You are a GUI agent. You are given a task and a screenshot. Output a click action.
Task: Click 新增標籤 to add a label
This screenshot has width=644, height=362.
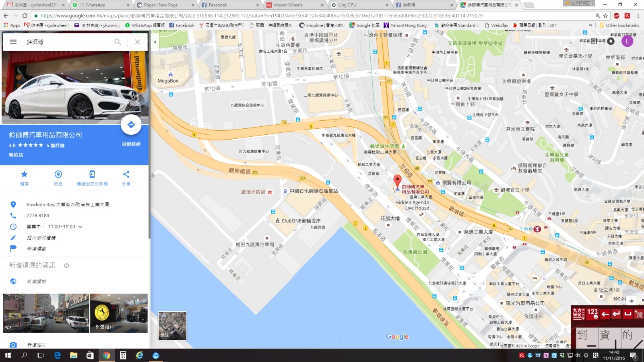click(36, 249)
